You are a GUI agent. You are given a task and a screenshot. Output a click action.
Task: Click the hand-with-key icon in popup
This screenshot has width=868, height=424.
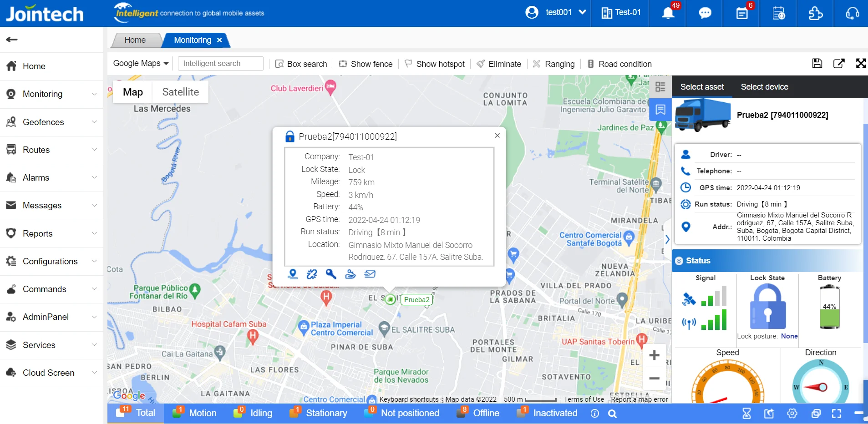350,274
